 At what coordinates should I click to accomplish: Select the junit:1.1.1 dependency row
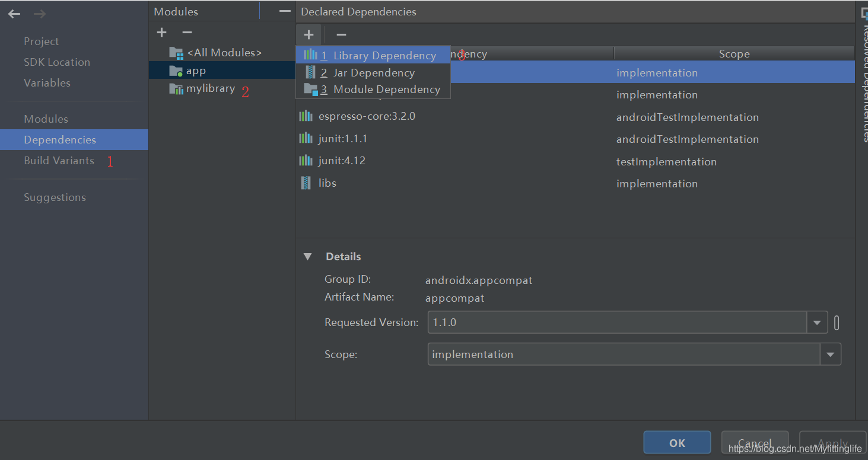pos(575,139)
